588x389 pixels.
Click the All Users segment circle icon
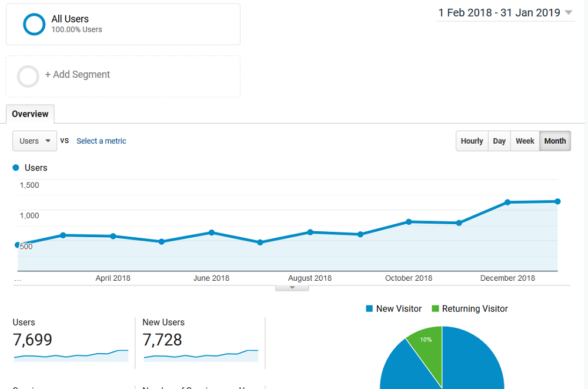[34, 24]
